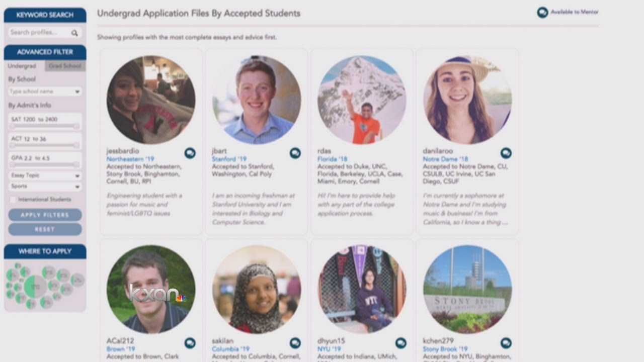Switch to Grad School tab
Screen dimensions: 644x362
tap(65, 66)
